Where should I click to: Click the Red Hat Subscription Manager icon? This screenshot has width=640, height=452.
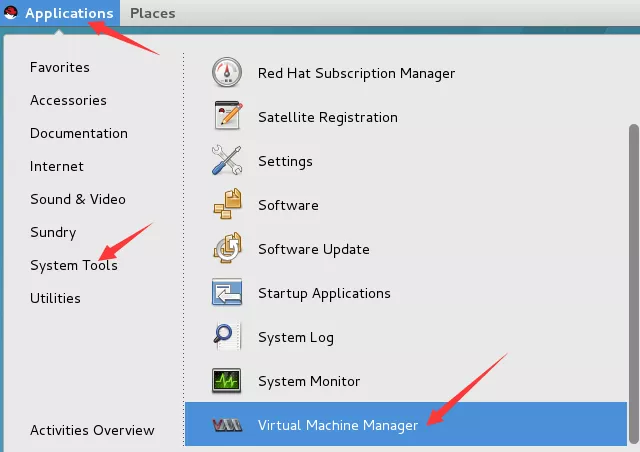coord(227,73)
